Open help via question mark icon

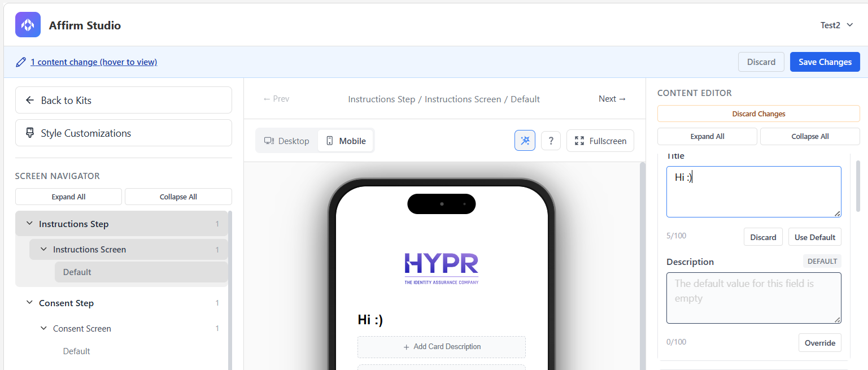point(551,141)
